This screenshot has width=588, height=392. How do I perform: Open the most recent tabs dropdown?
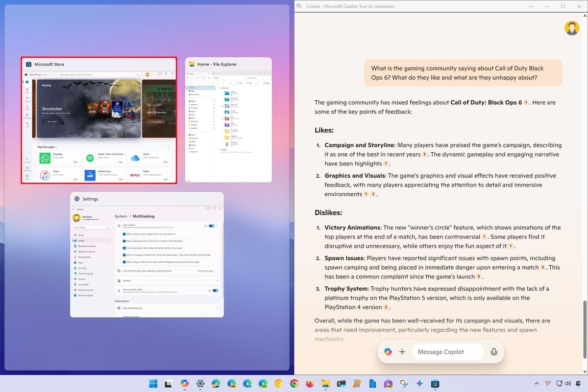(x=206, y=271)
